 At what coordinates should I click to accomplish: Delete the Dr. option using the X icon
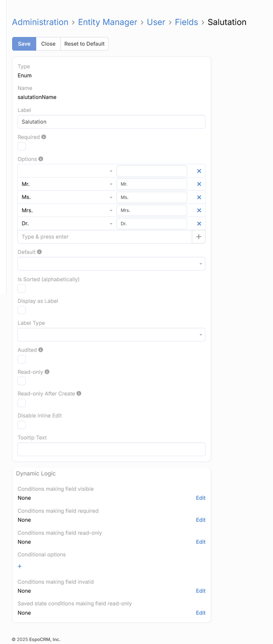click(x=199, y=224)
